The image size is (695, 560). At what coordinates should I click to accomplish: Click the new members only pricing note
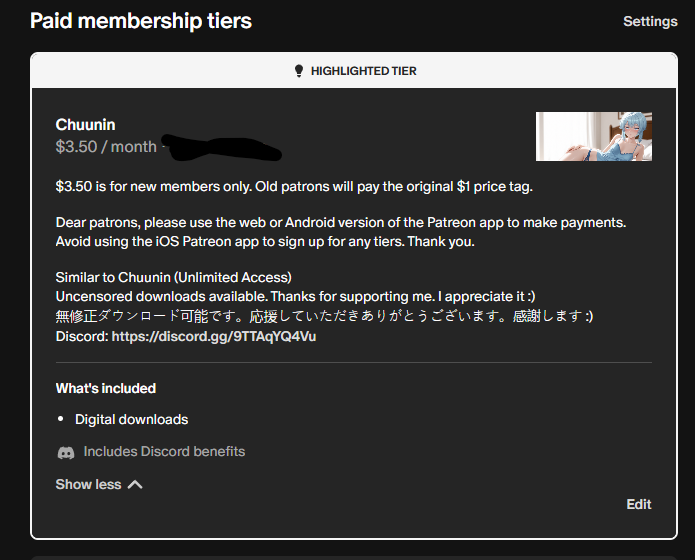pos(294,187)
